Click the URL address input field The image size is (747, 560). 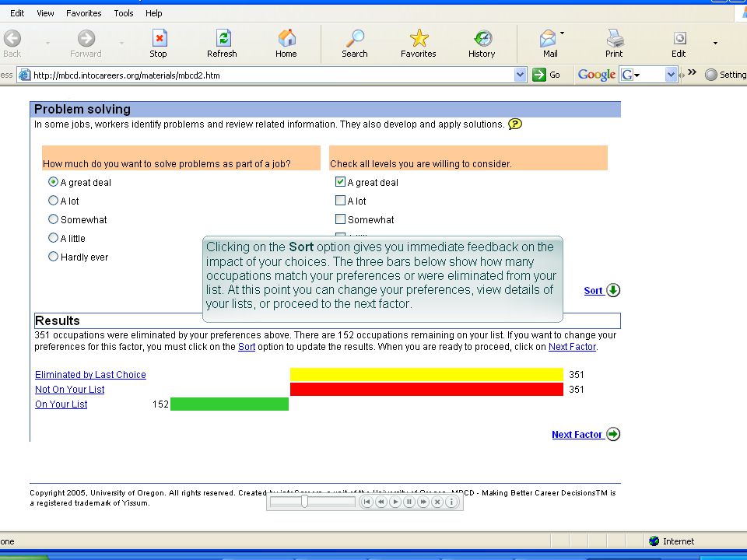point(272,75)
